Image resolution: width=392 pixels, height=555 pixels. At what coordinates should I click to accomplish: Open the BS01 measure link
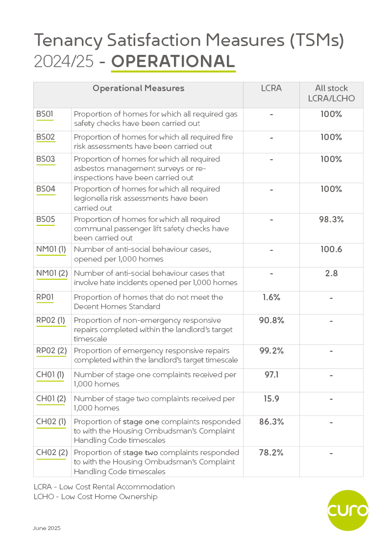tap(45, 114)
